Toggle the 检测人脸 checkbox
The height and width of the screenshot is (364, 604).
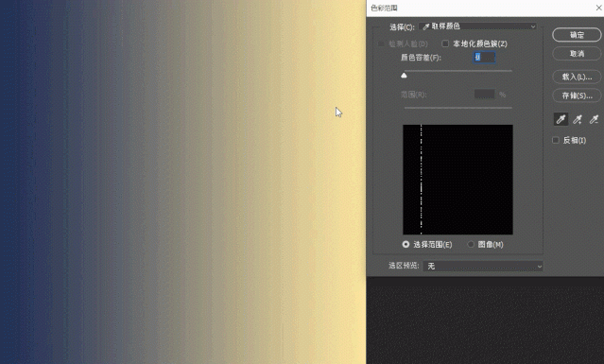pos(381,43)
